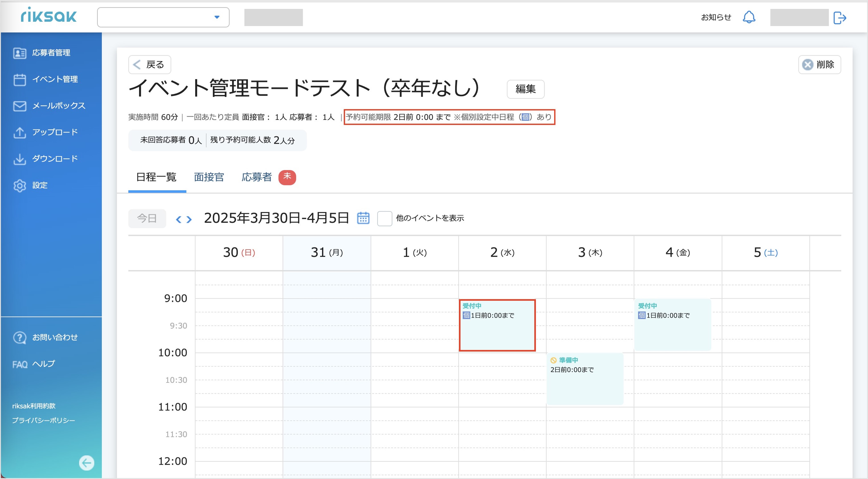Click the 準備中 prohibited status icon

pyautogui.click(x=553, y=360)
